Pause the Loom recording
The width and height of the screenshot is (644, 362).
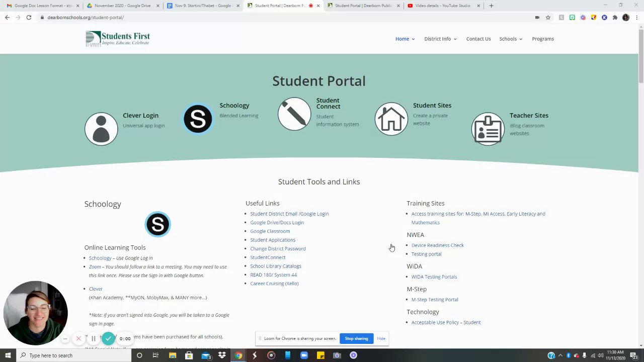click(x=93, y=338)
